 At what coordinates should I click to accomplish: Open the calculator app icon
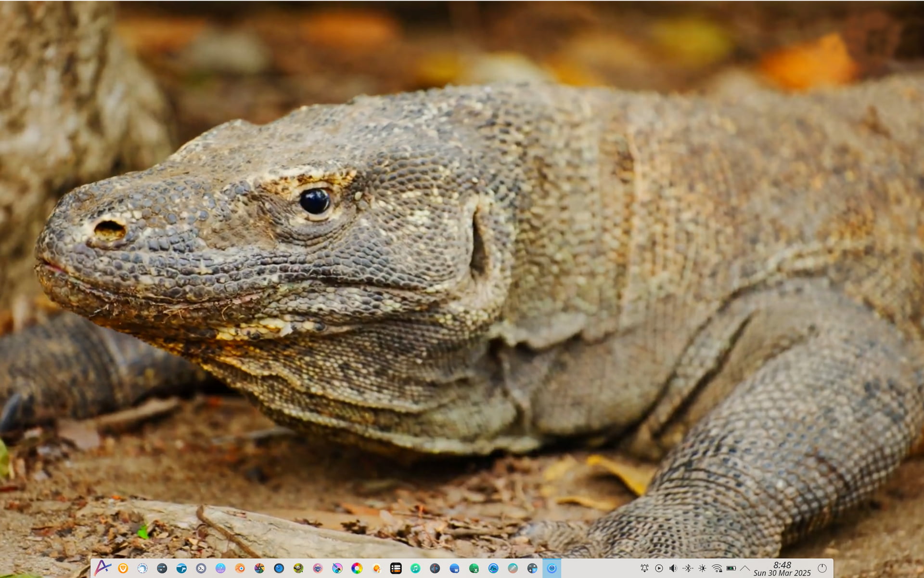532,568
